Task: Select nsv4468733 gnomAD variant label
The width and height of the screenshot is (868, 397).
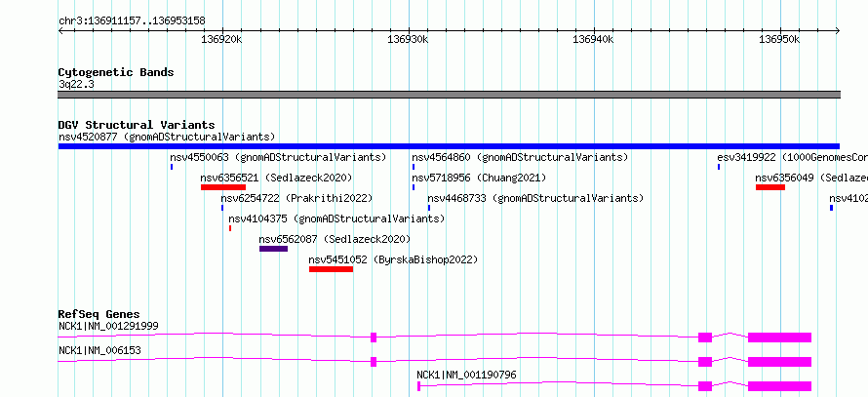Action: click(x=535, y=198)
